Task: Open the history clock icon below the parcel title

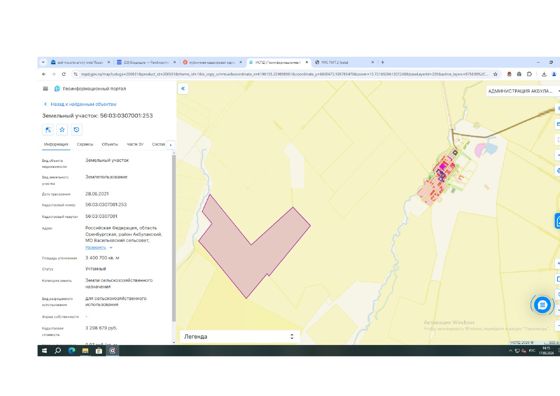Action: [x=76, y=130]
